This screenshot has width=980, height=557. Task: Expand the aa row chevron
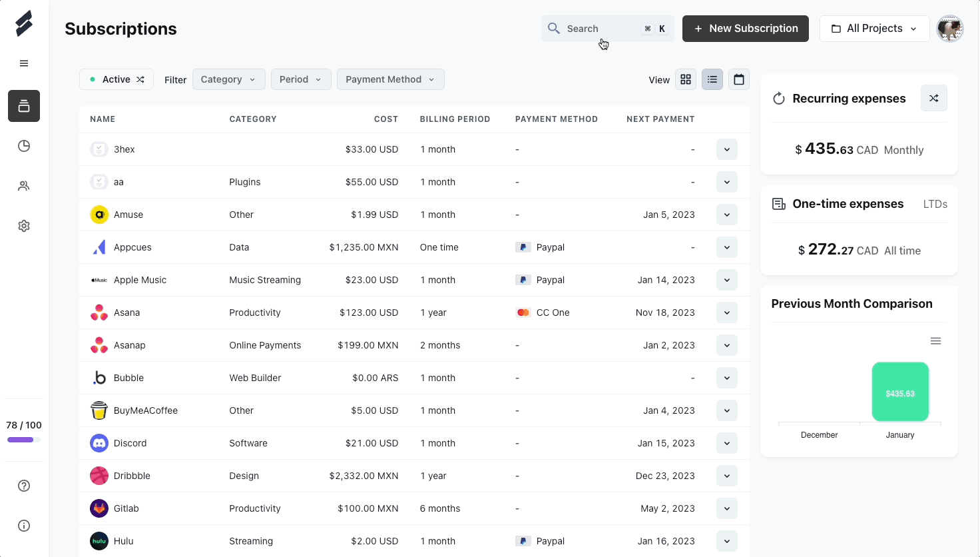click(727, 182)
